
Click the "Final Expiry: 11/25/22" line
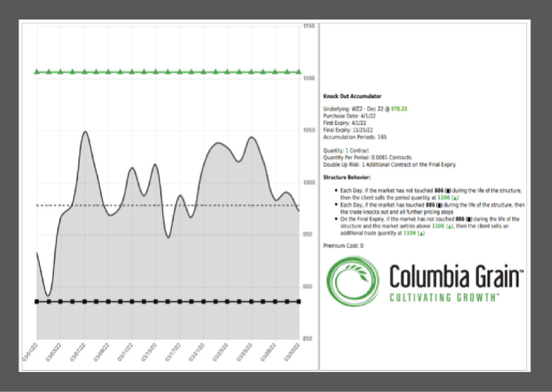pos(348,130)
